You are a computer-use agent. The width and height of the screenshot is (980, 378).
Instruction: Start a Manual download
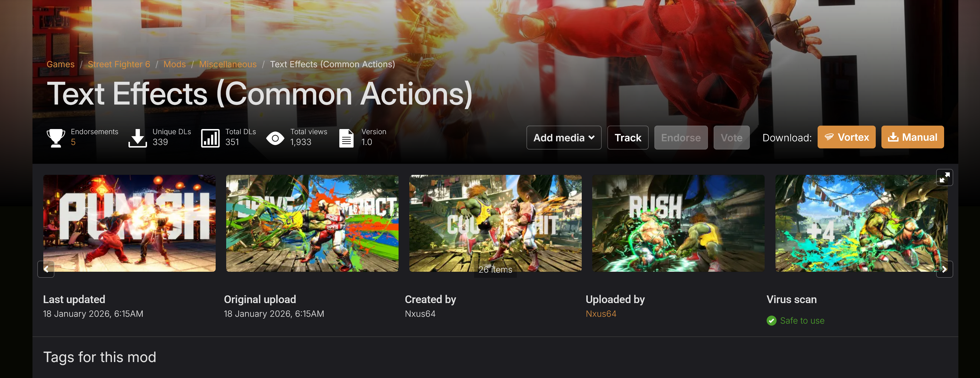coord(912,137)
